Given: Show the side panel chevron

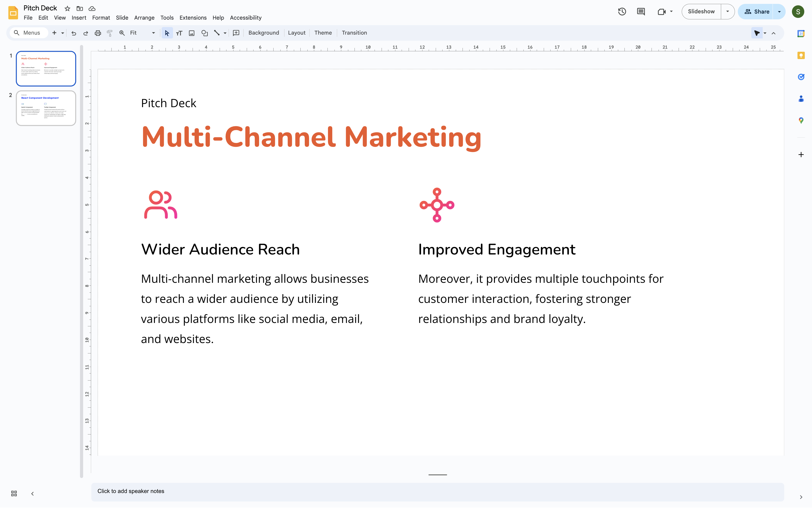Looking at the screenshot, I should [801, 497].
